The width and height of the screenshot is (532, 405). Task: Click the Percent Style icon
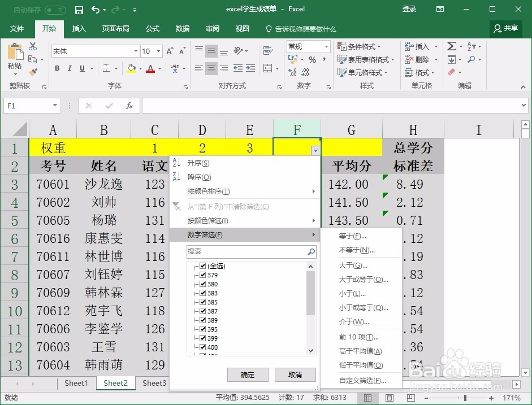(313, 60)
